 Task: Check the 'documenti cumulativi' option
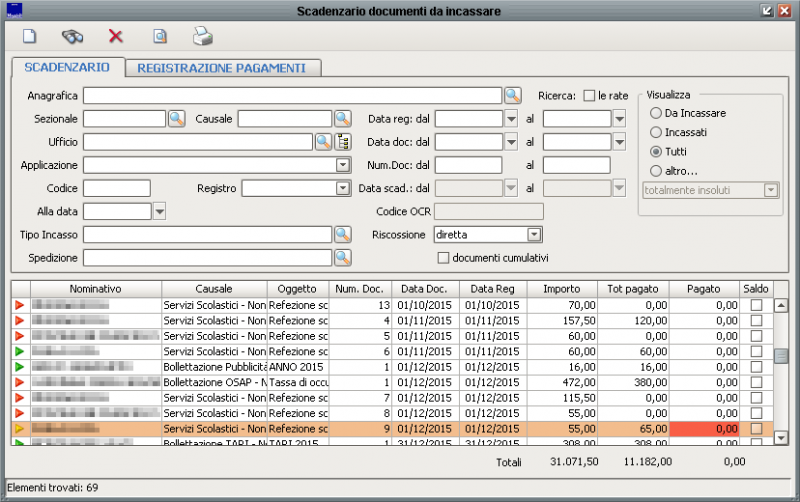(444, 257)
